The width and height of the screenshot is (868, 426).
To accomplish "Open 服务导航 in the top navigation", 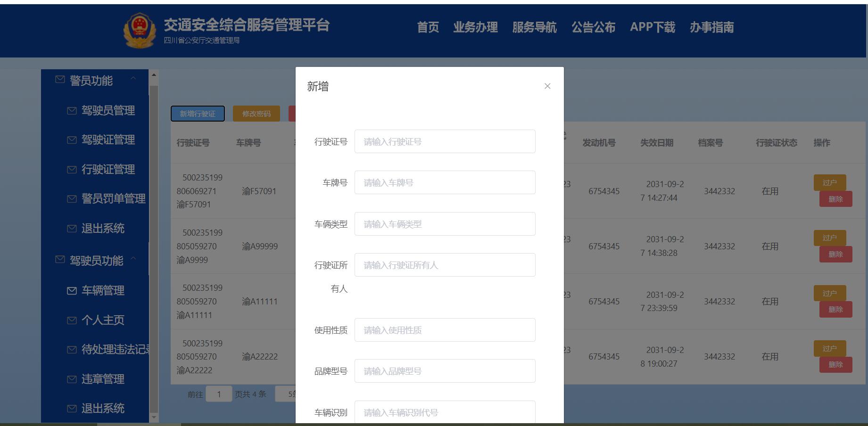I will (x=535, y=27).
